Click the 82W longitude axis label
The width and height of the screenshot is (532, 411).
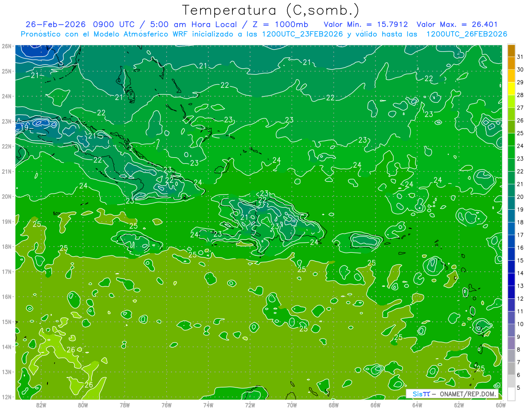pos(41,405)
